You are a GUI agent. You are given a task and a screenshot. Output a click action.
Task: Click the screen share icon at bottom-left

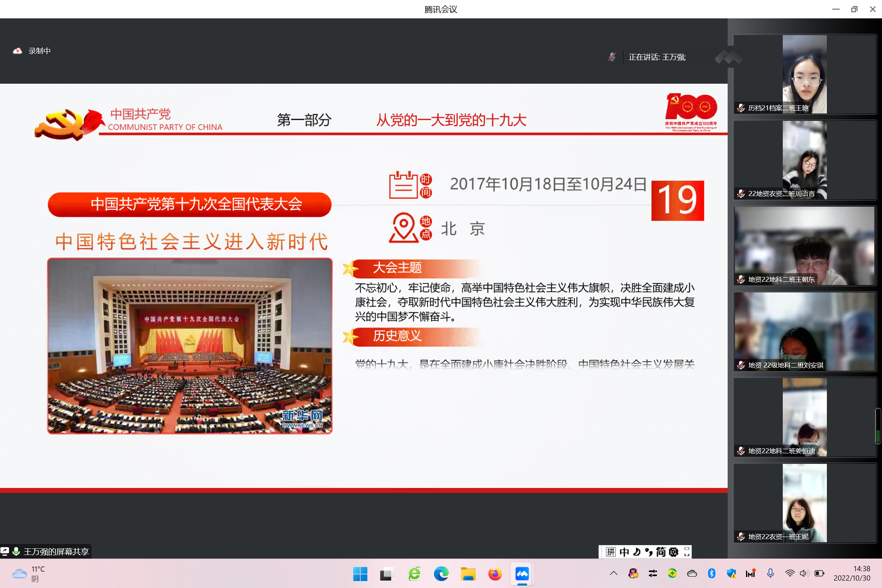[5, 552]
